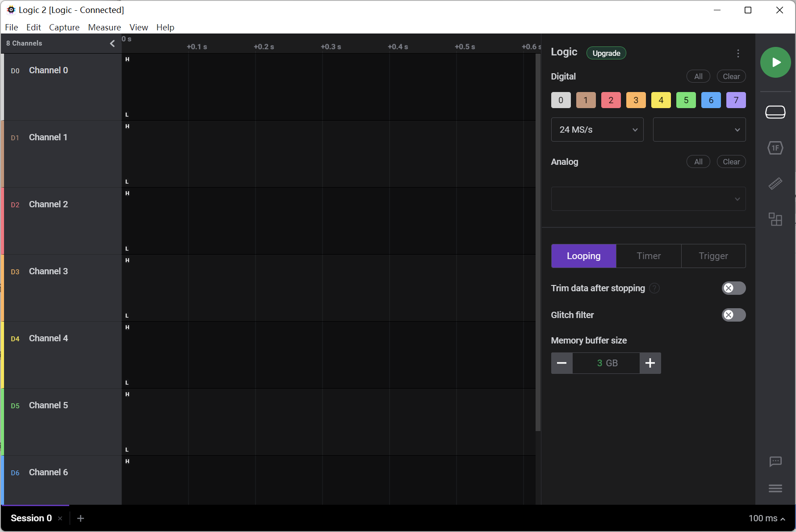The height and width of the screenshot is (532, 796).
Task: Select the Session 0 tab
Action: click(x=31, y=518)
